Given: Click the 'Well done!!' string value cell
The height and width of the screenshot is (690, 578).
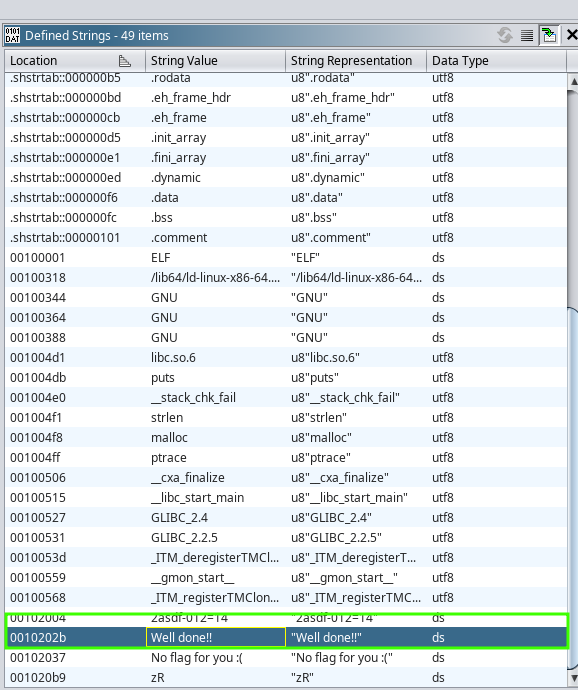Looking at the screenshot, I should 216,638.
